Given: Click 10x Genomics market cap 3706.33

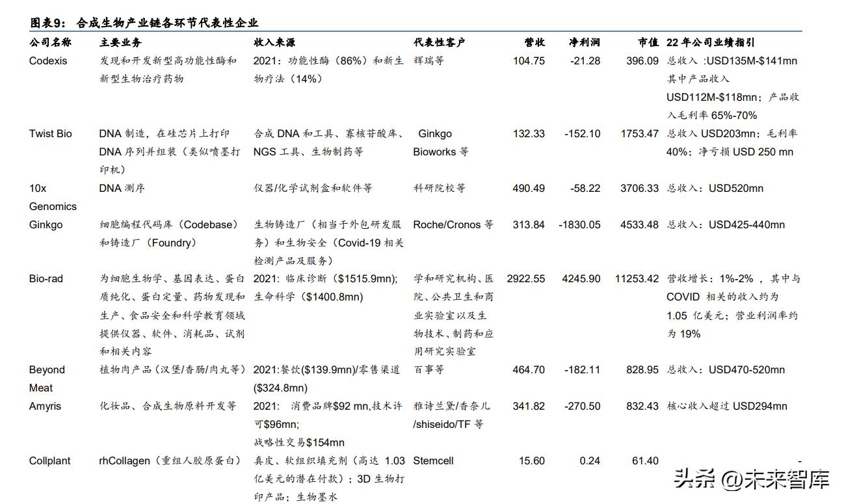Looking at the screenshot, I should click(x=640, y=188).
